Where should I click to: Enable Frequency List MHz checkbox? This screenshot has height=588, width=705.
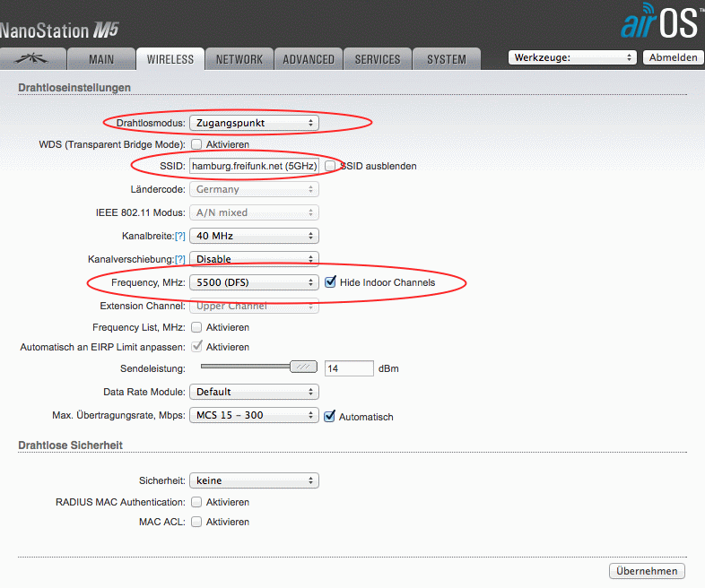(x=196, y=327)
